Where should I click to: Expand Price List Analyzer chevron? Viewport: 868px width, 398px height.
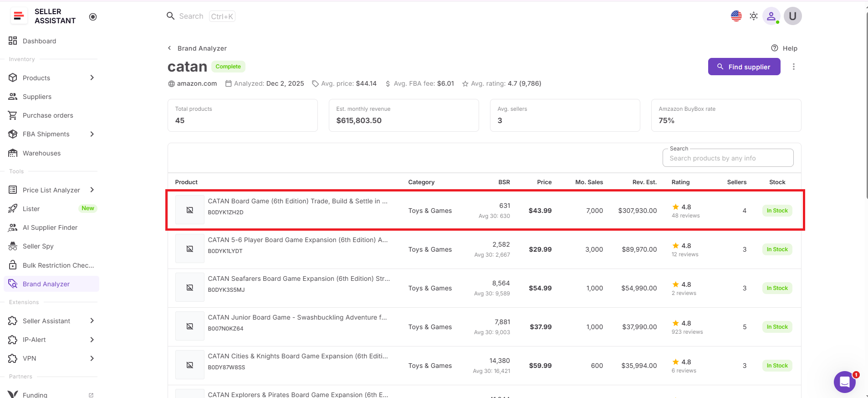tap(92, 190)
